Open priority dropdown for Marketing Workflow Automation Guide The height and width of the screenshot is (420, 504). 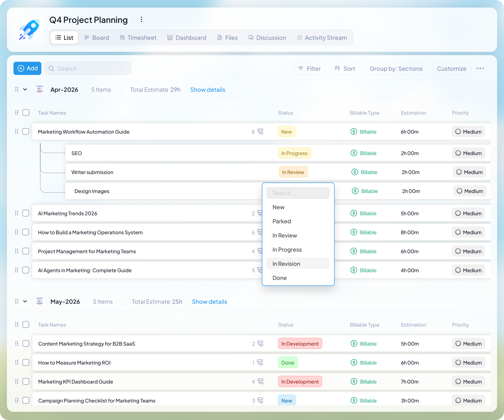coord(468,132)
